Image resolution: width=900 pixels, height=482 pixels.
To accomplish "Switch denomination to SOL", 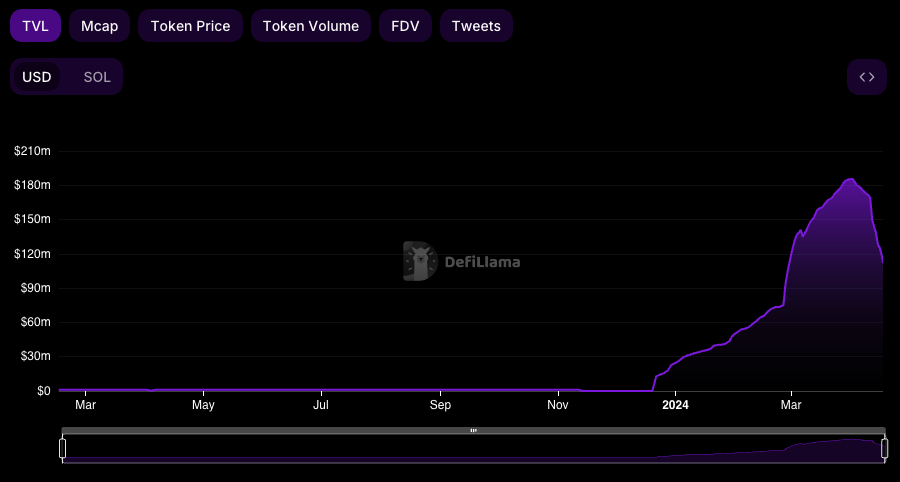I will coord(97,77).
